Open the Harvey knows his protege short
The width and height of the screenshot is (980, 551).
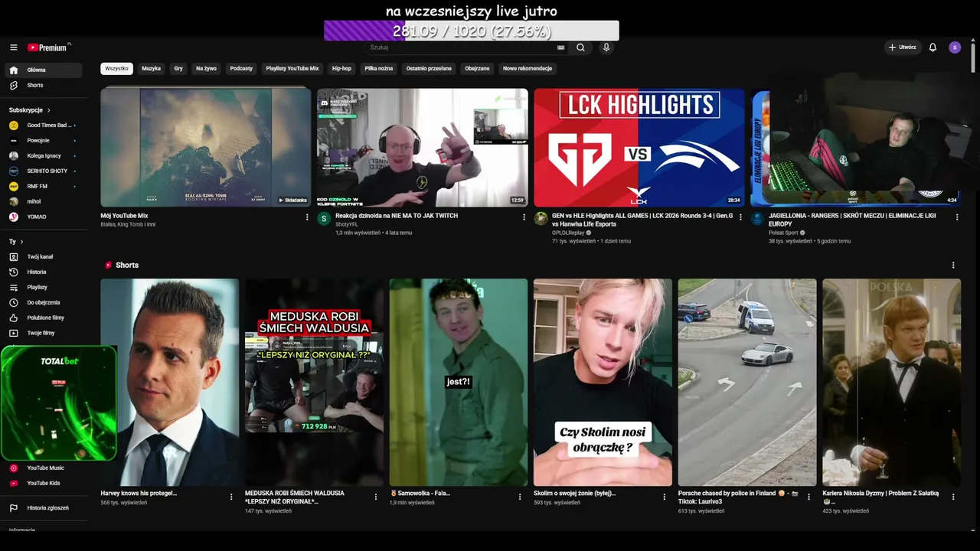169,383
